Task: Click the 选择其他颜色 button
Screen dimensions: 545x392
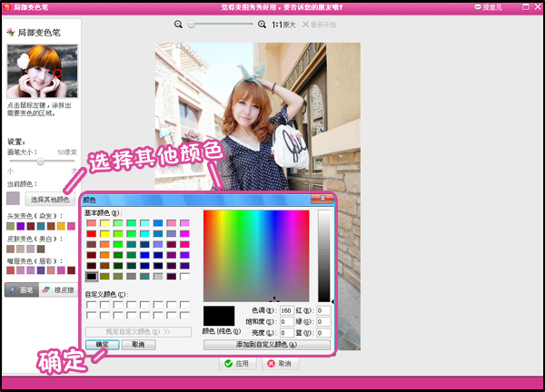Action: point(50,199)
